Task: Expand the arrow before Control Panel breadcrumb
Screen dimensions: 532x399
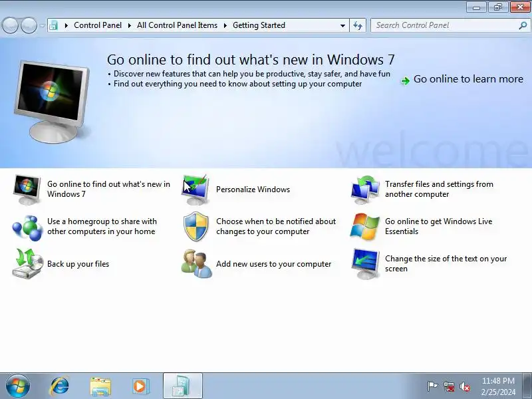Action: pyautogui.click(x=66, y=25)
